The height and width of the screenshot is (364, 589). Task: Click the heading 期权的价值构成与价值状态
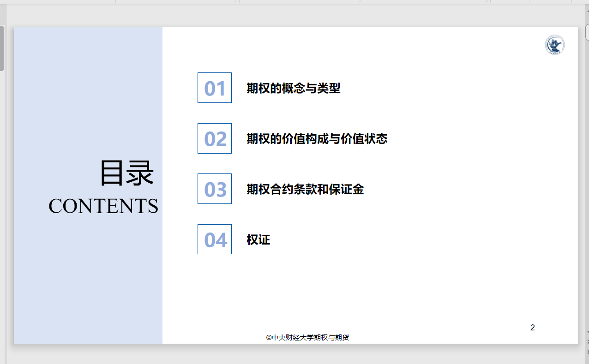tap(317, 138)
